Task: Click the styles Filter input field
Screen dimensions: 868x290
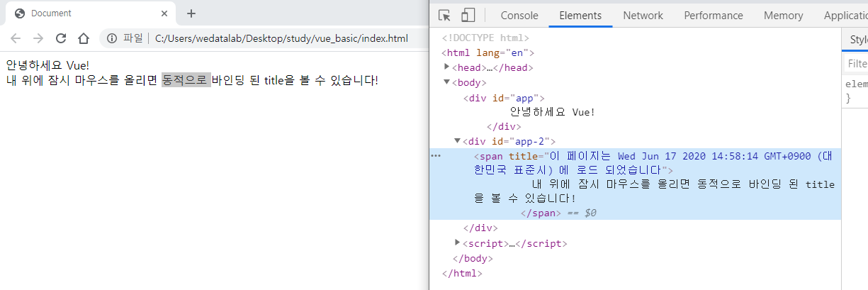Action: (856, 64)
